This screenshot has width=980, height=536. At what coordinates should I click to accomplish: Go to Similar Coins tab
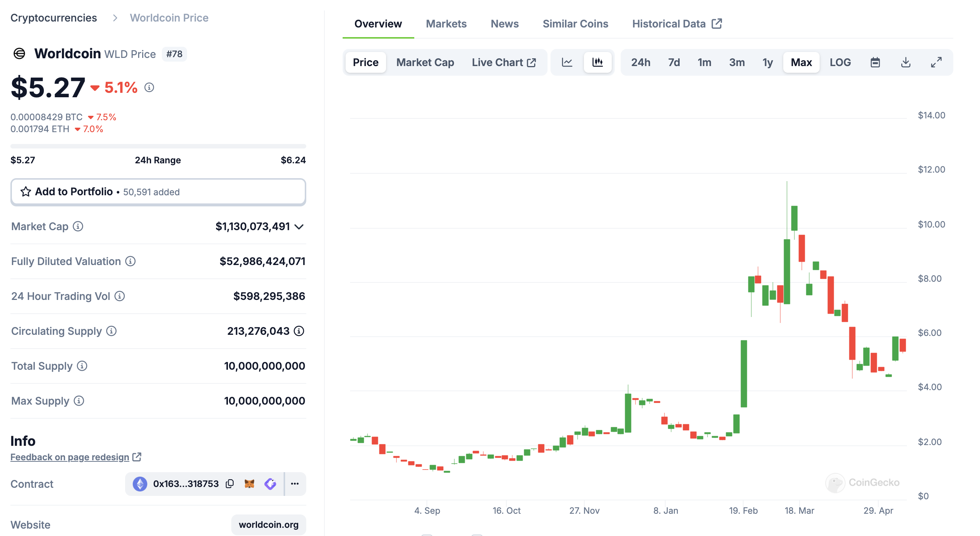point(575,24)
